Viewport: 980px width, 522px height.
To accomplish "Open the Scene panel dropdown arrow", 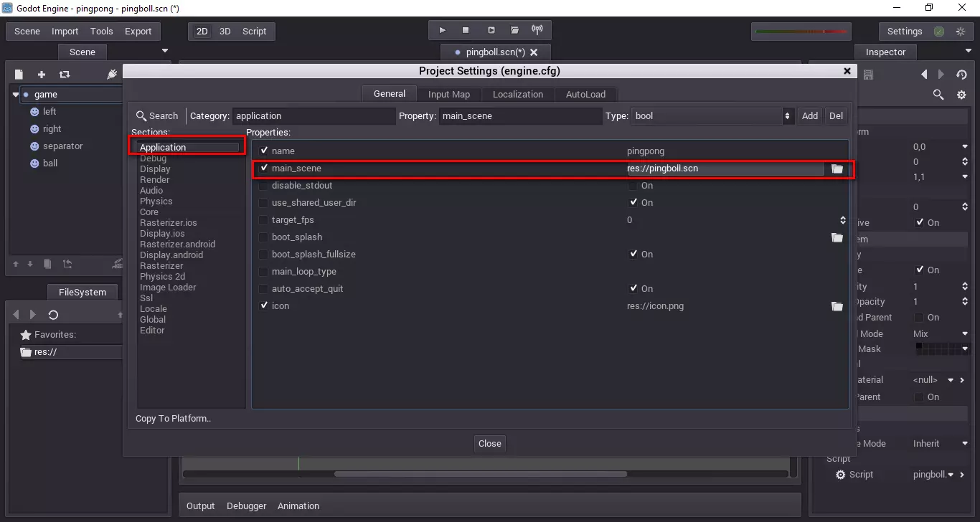I will point(165,51).
